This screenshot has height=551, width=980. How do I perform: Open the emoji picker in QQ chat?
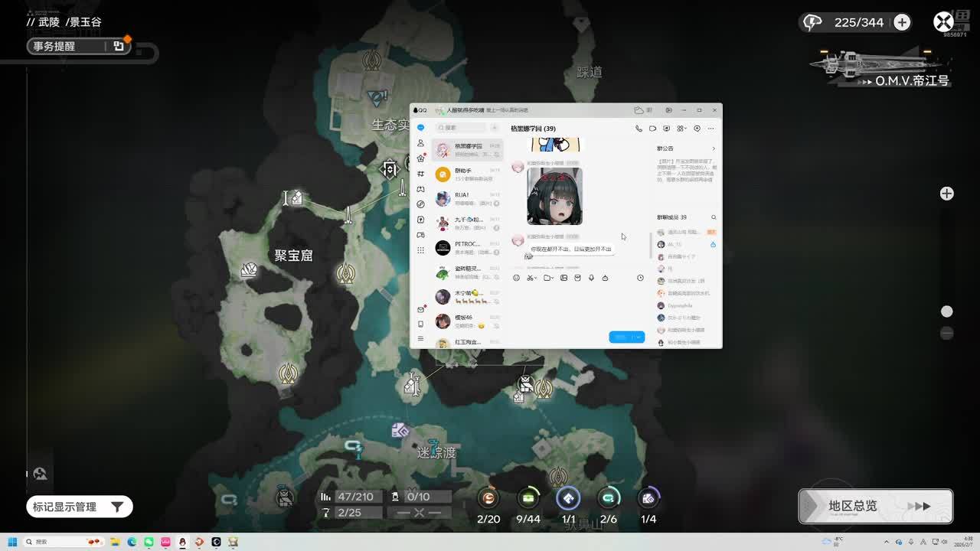click(516, 278)
